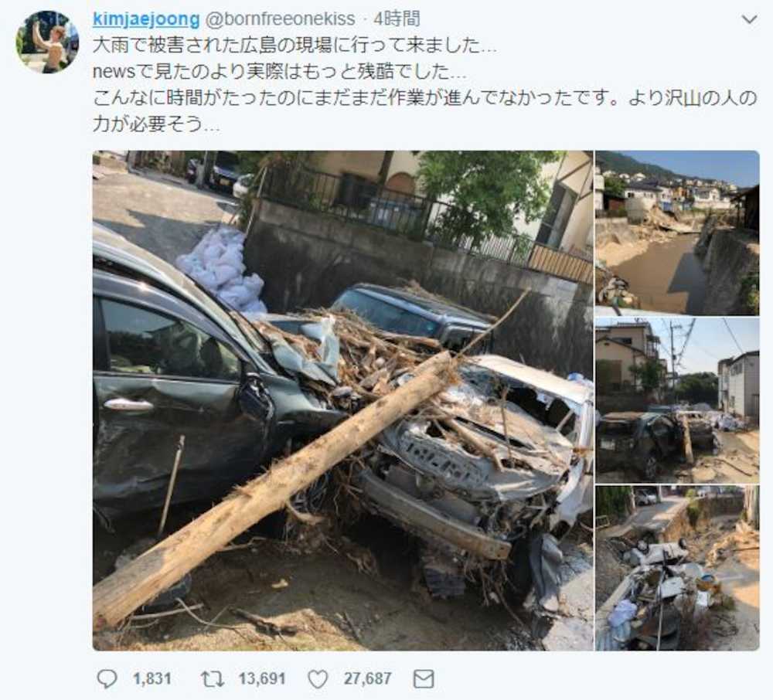
Task: Open direct message via envelope icon
Action: click(424, 679)
